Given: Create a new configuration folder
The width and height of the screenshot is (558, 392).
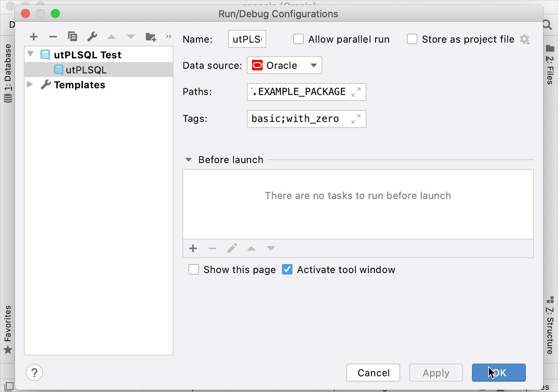Looking at the screenshot, I should (150, 36).
